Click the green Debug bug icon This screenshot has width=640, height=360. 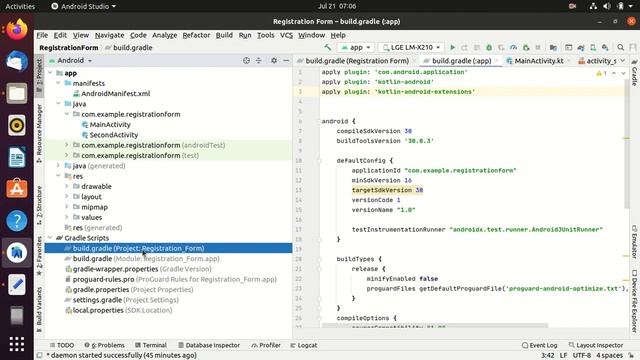coord(489,48)
